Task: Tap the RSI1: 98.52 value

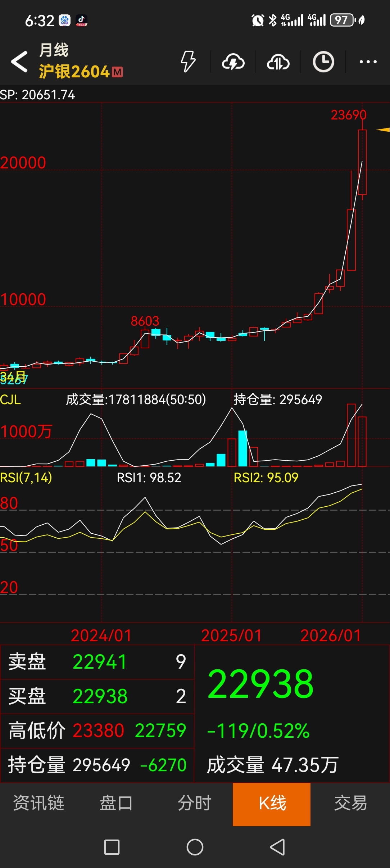Action: click(x=149, y=478)
